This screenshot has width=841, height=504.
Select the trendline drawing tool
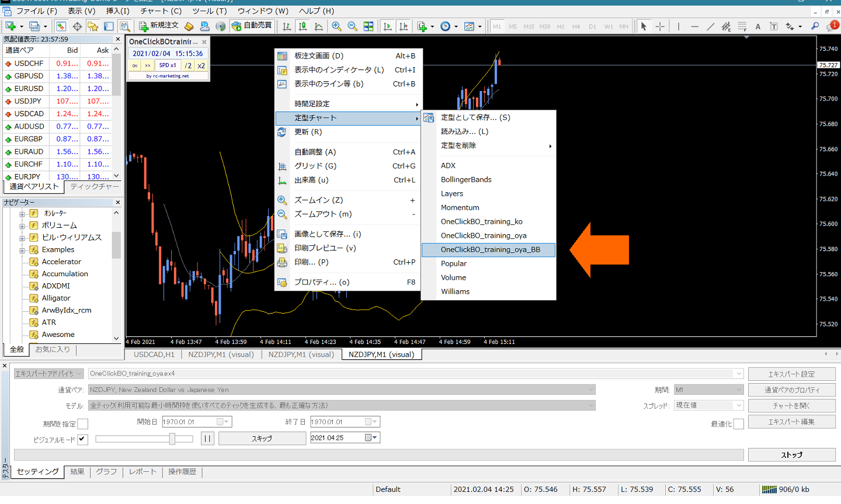click(x=710, y=26)
